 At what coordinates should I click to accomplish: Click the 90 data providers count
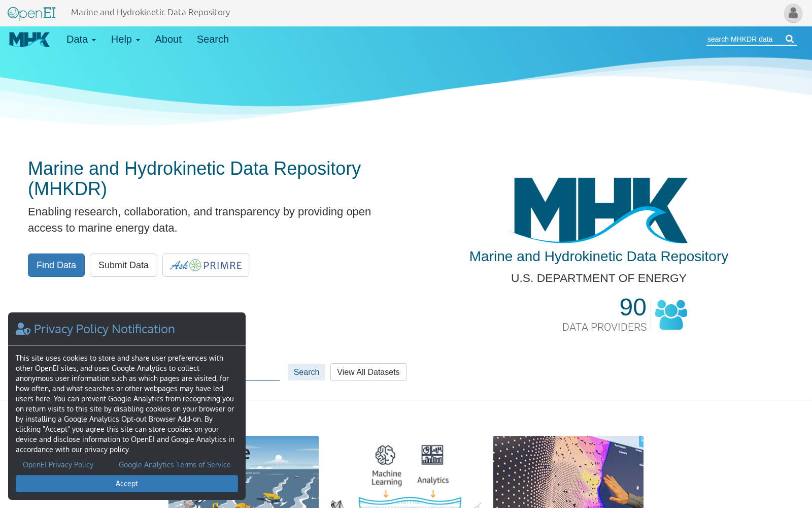click(x=633, y=307)
